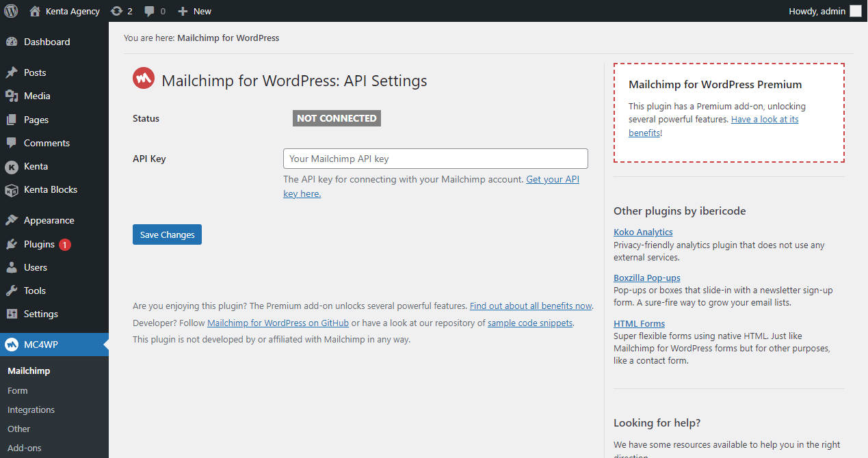Click the Media icon in sidebar
Screen dimensions: 868x458
(x=12, y=96)
